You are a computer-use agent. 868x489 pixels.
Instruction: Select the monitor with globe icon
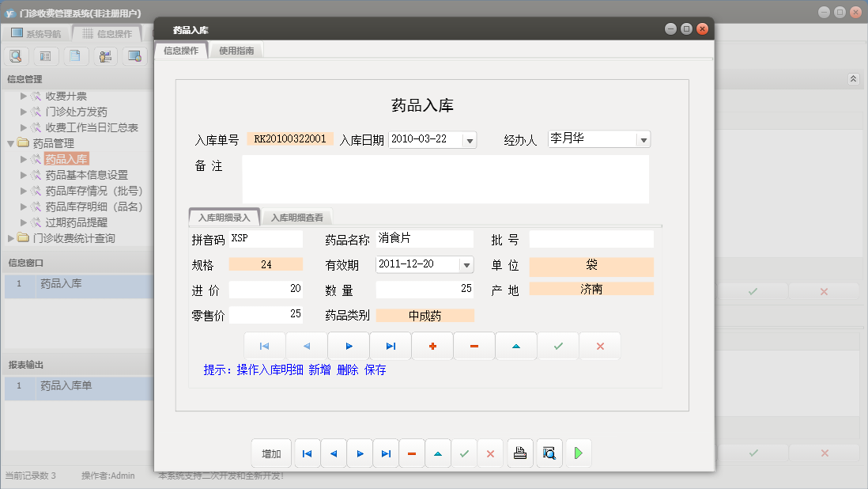tap(134, 56)
